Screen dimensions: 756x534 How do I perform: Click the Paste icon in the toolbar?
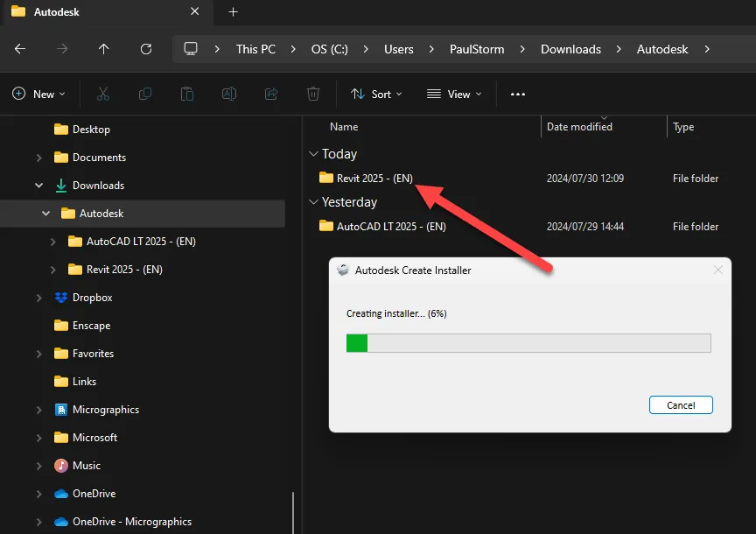tap(186, 93)
